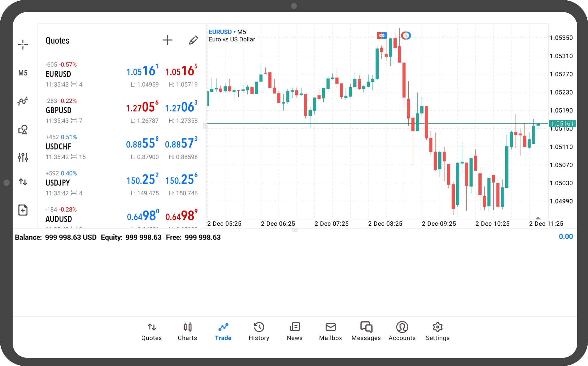Click the horizontal splitter handle below chart

[295, 230]
